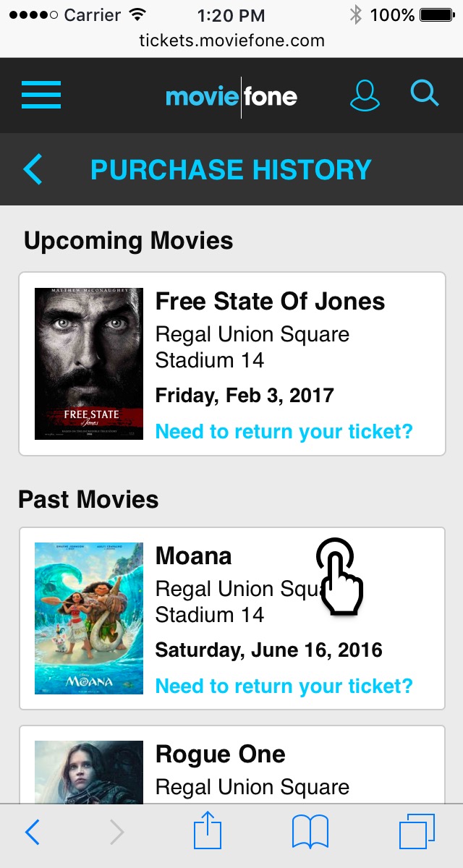The image size is (463, 868).
Task: Open search with the magnifier icon
Action: click(x=425, y=94)
